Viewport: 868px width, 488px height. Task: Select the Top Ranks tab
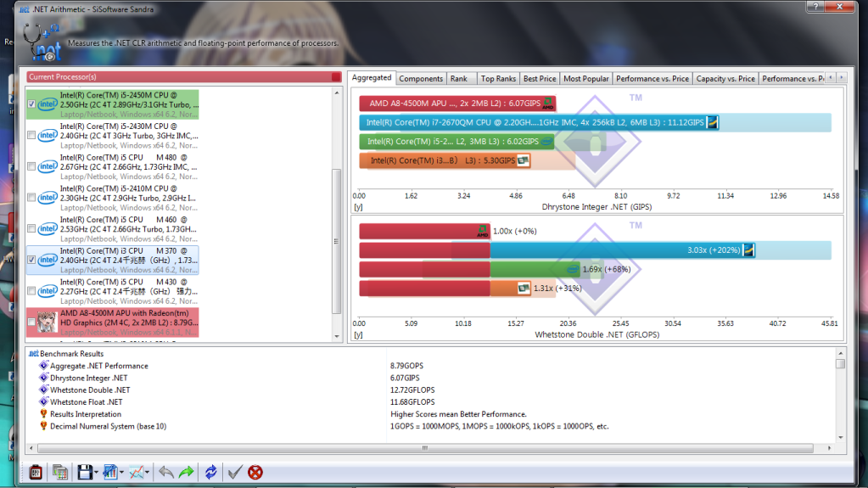(x=498, y=79)
